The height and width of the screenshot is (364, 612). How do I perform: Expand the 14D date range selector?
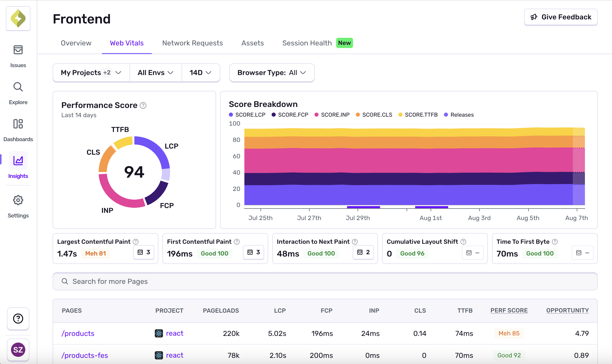click(x=201, y=72)
